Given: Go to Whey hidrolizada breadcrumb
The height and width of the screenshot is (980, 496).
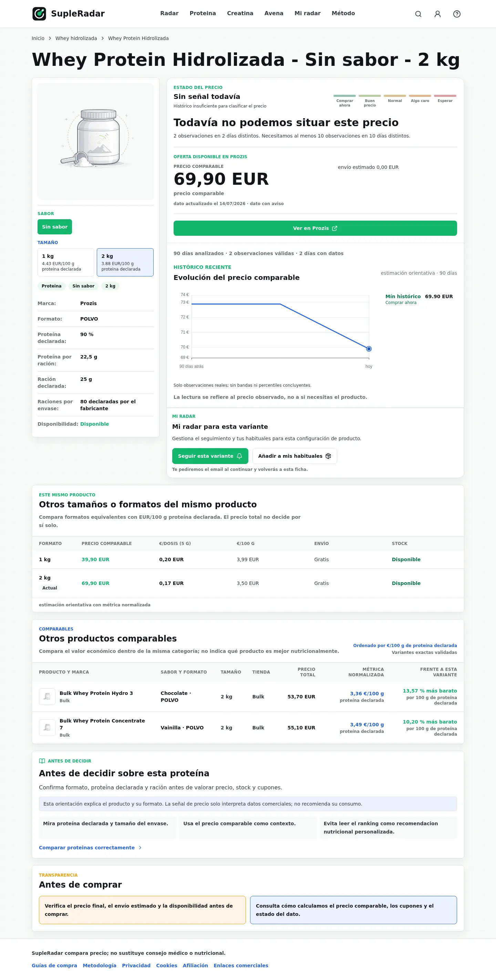Looking at the screenshot, I should [76, 38].
